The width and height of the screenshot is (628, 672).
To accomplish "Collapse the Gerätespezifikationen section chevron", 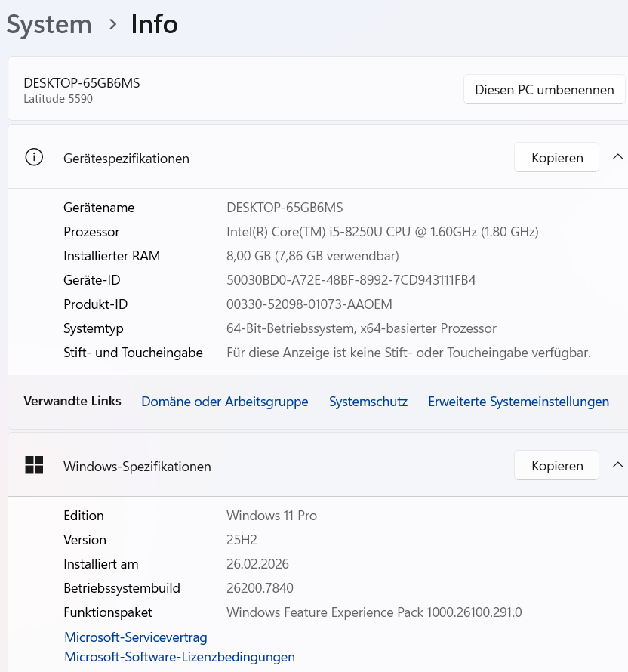I will 617,157.
